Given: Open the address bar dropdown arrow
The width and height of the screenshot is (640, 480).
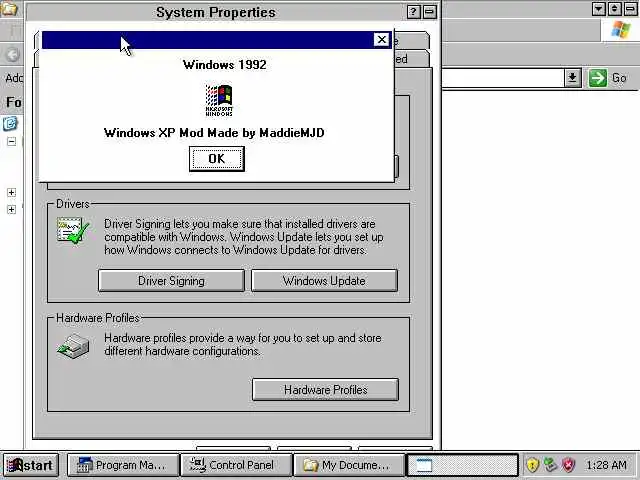Looking at the screenshot, I should click(x=572, y=78).
